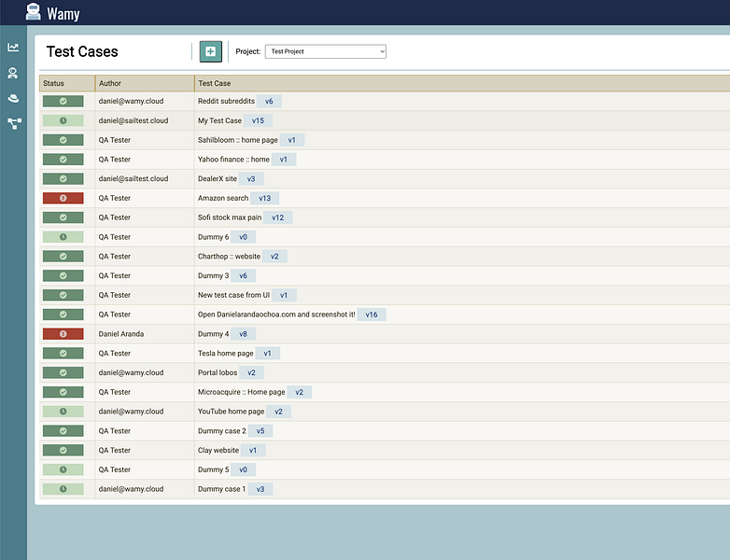730x560 pixels.
Task: Click passed status icon for Open Danielarandaochoa.com row
Action: tap(63, 315)
